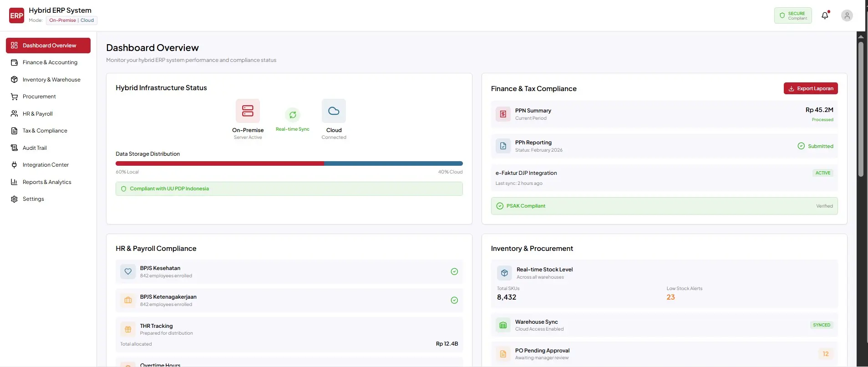This screenshot has width=868, height=367.
Task: Click the 'Prepared for distribution' THR text
Action: pyautogui.click(x=166, y=333)
